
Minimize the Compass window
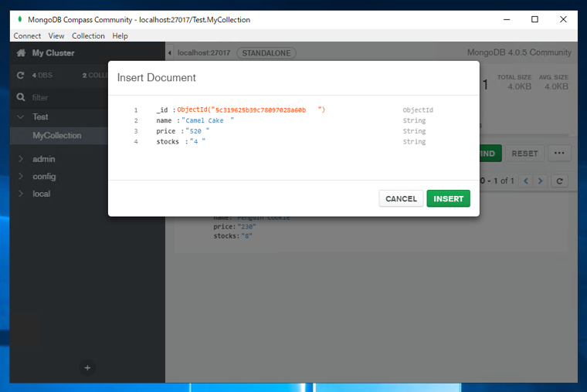point(507,19)
